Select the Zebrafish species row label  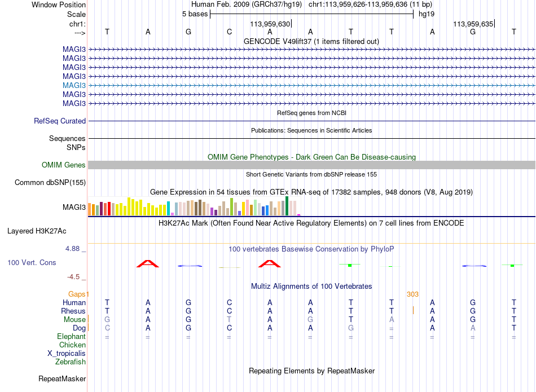tap(71, 362)
